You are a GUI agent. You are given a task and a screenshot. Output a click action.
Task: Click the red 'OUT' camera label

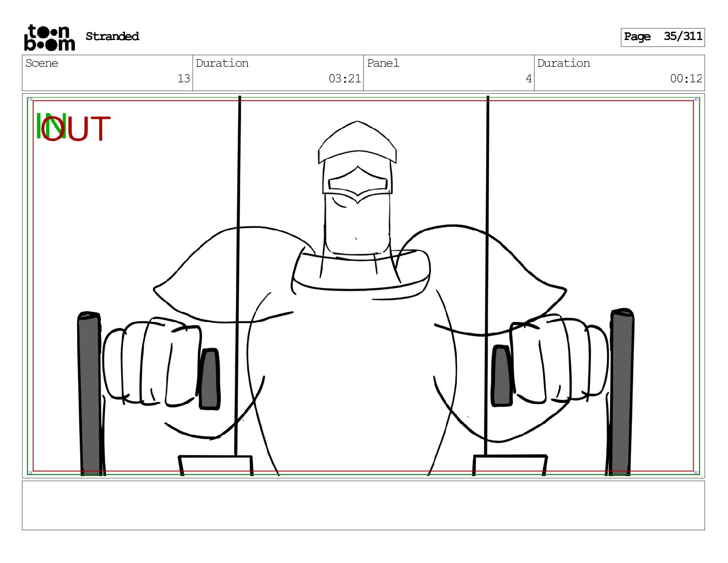(x=76, y=129)
